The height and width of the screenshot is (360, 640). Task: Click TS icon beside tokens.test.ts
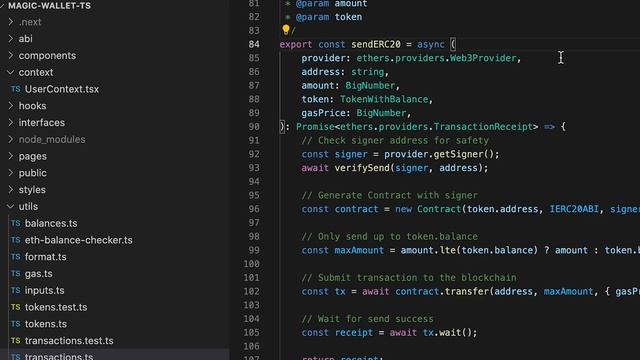(x=16, y=307)
